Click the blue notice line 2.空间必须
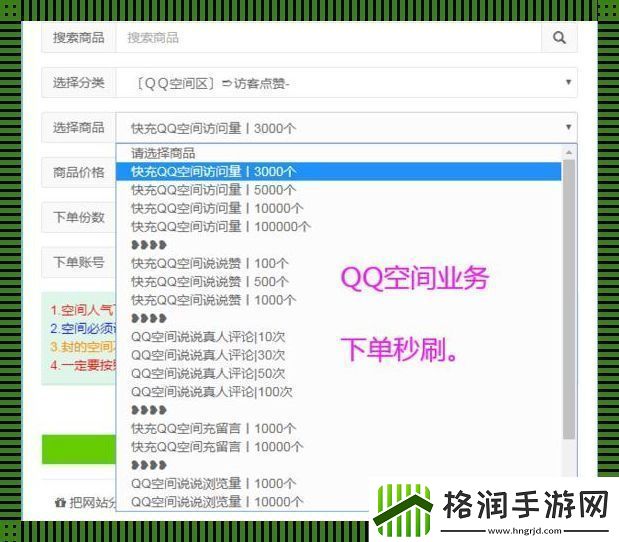 pos(83,328)
